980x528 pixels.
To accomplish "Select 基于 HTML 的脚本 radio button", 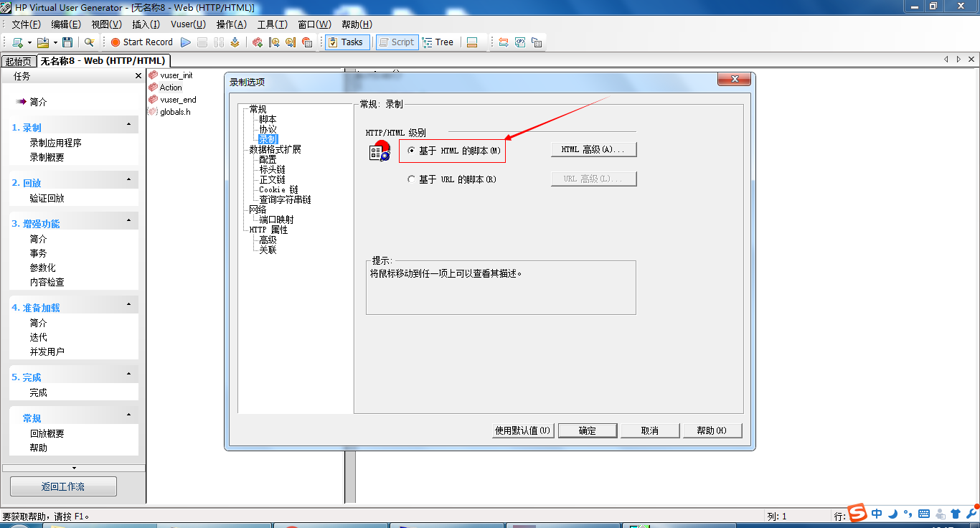I will (411, 151).
